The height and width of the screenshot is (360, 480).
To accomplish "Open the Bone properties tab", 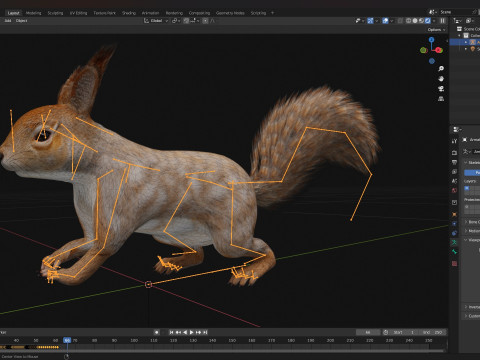I will [x=454, y=252].
